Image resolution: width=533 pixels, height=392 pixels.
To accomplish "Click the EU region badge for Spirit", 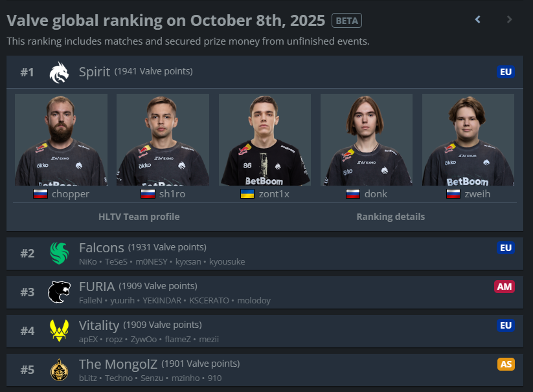I will (x=506, y=72).
